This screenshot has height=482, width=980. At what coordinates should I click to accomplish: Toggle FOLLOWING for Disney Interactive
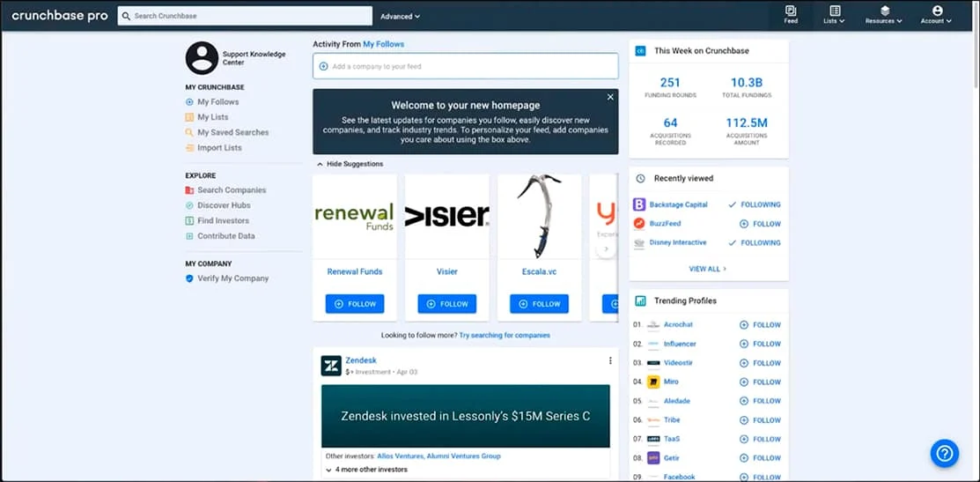[x=755, y=242]
